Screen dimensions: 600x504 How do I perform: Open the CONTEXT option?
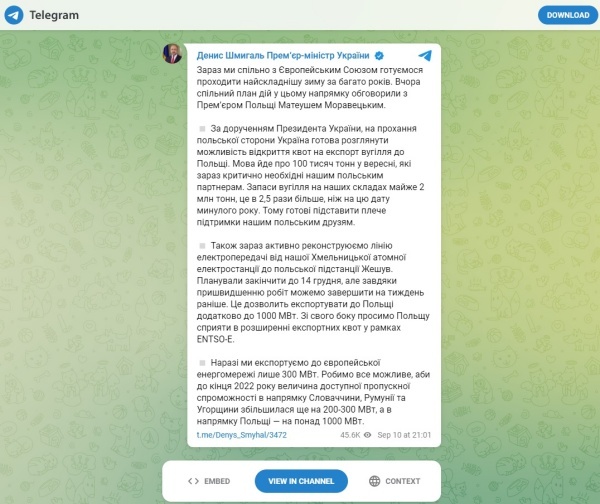pyautogui.click(x=403, y=481)
